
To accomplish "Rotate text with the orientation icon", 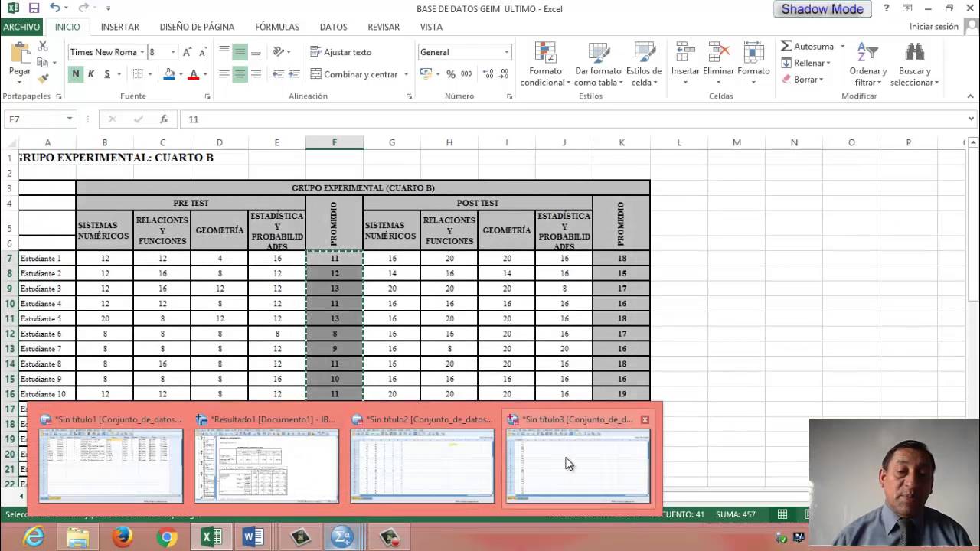I will click(x=278, y=52).
